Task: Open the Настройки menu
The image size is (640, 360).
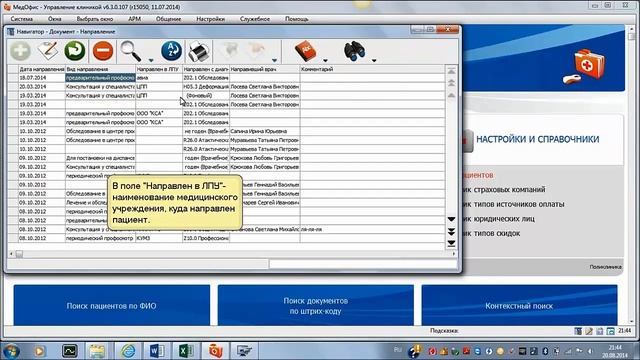Action: 210,19
